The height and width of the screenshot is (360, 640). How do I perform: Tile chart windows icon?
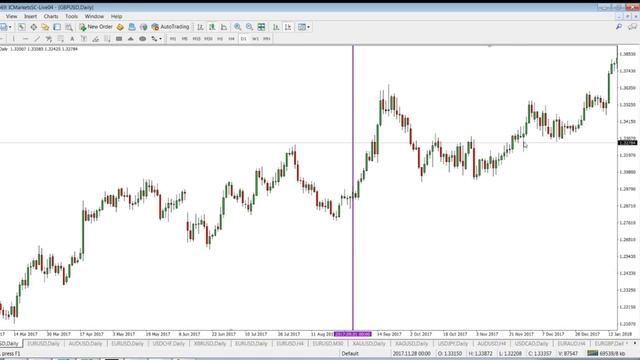(261, 27)
